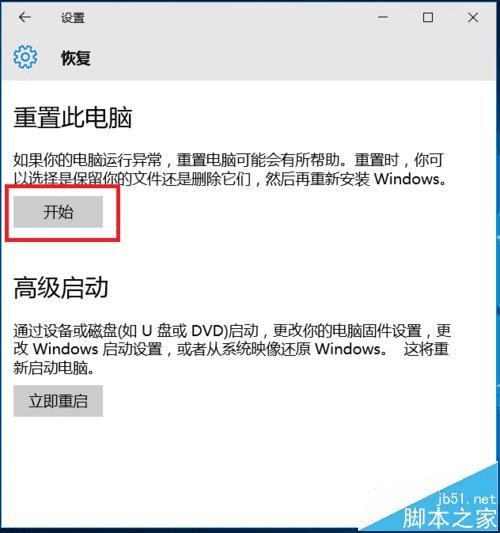Close the 设置 window
The height and width of the screenshot is (533, 500).
click(x=473, y=17)
